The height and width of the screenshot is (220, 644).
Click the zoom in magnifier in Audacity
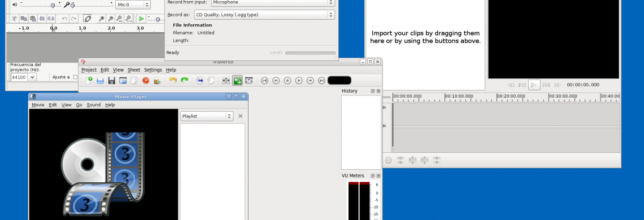(102, 19)
